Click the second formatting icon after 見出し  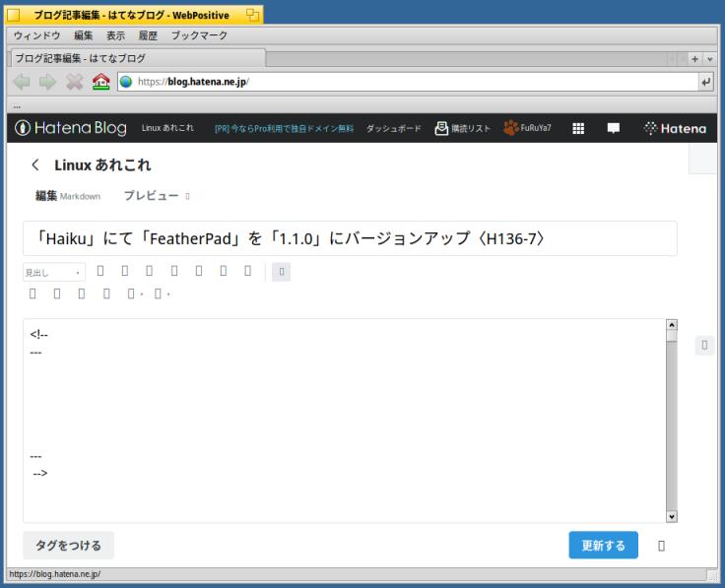(x=125, y=271)
